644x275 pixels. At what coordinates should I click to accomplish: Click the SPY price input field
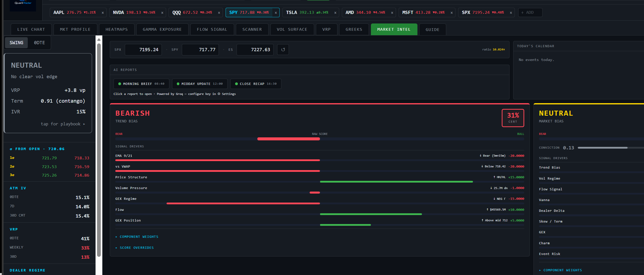tap(200, 50)
